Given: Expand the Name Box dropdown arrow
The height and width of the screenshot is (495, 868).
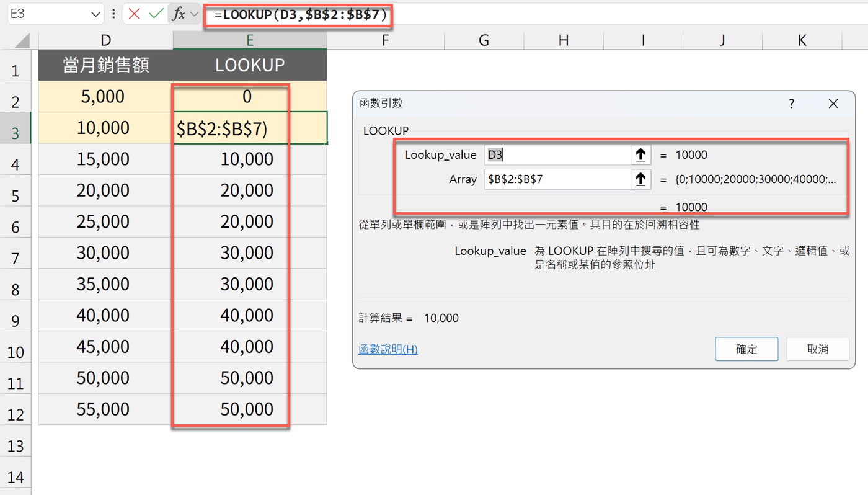Looking at the screenshot, I should tap(95, 14).
